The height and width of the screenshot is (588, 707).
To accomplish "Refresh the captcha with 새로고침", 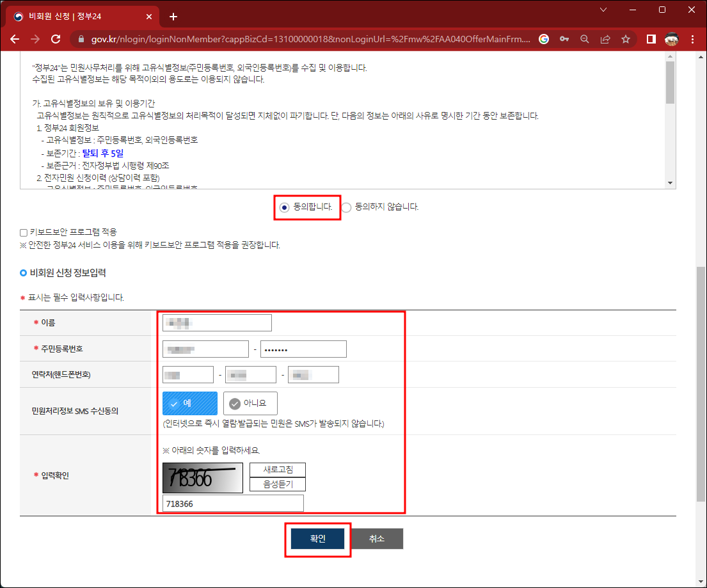I will 277,469.
